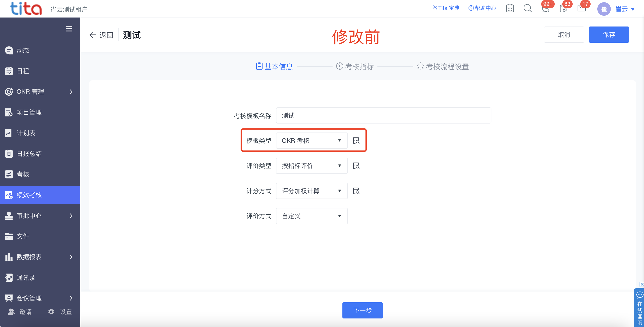Open 绩效考核 in the sidebar
The width and height of the screenshot is (644, 327).
pyautogui.click(x=40, y=195)
